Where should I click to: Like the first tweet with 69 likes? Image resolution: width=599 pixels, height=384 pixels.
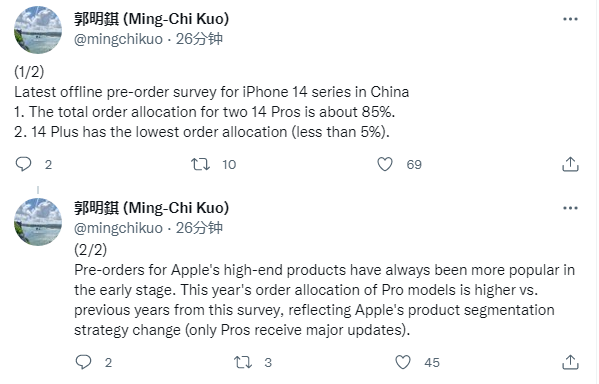(x=385, y=164)
